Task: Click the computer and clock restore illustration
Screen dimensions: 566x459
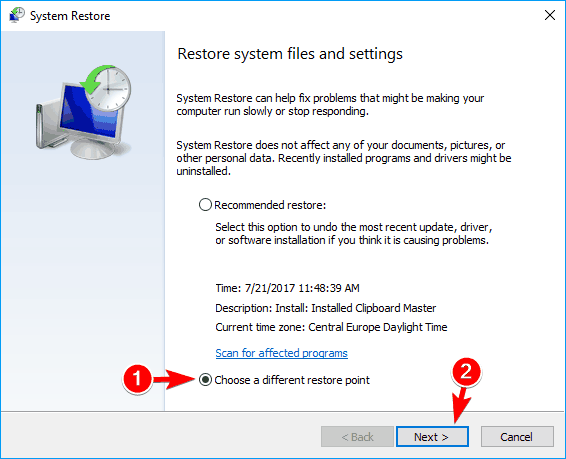Action: (83, 112)
